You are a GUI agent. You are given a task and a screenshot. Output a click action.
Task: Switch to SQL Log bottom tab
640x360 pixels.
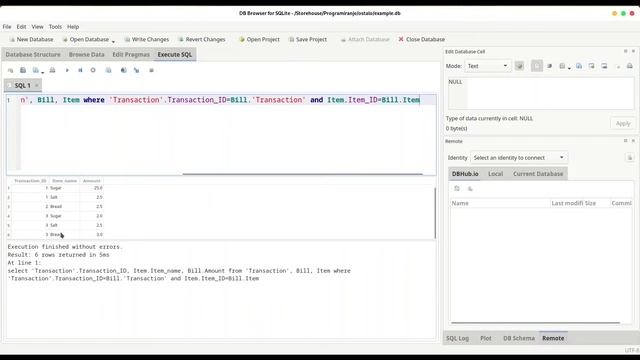pyautogui.click(x=457, y=338)
